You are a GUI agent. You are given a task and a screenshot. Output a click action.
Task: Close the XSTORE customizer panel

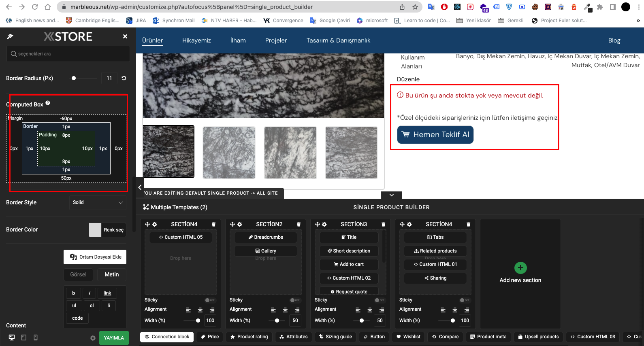[x=125, y=36]
